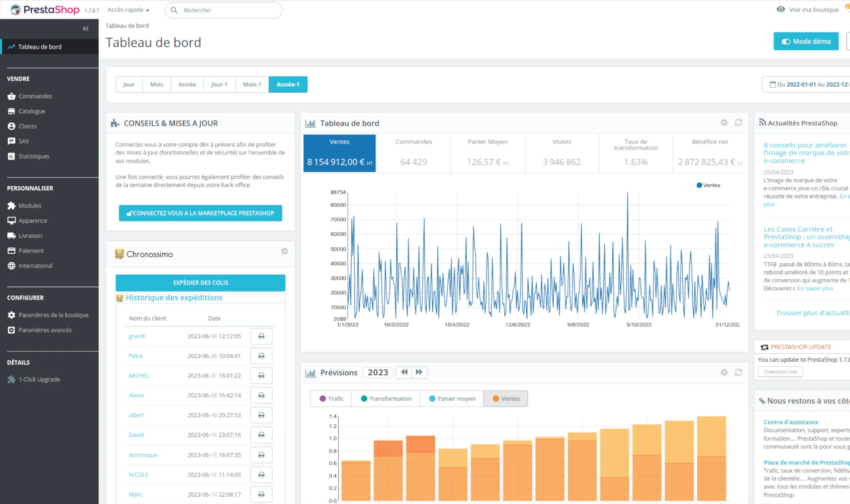The image size is (850, 504).
Task: Toggle Transformation series in Prévisions
Action: click(x=386, y=399)
